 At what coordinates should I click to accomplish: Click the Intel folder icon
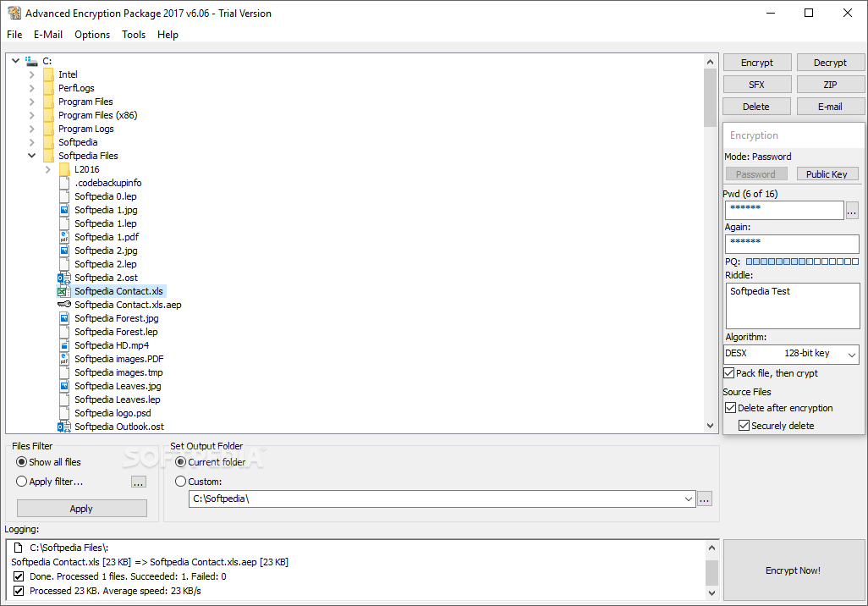tap(49, 74)
